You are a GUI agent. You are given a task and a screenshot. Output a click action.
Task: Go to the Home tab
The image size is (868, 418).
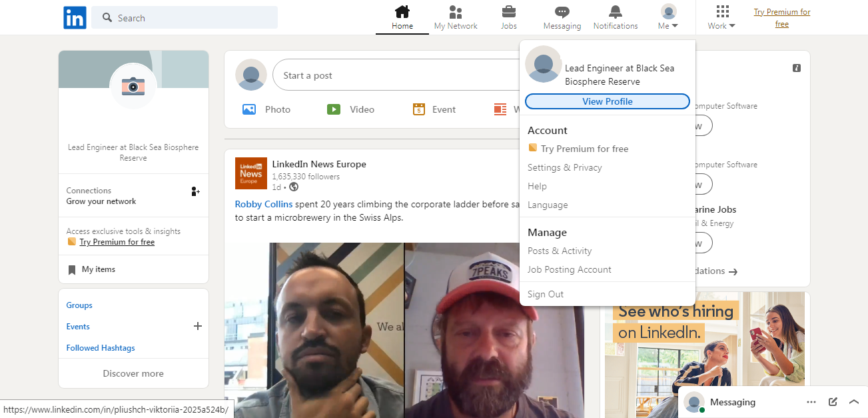(x=402, y=18)
